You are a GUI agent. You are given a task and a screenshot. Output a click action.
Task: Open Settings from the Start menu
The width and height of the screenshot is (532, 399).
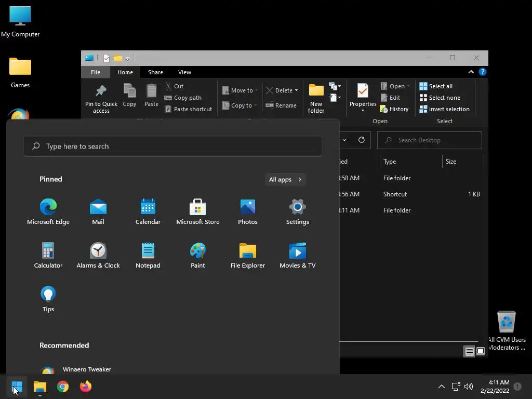click(x=298, y=212)
